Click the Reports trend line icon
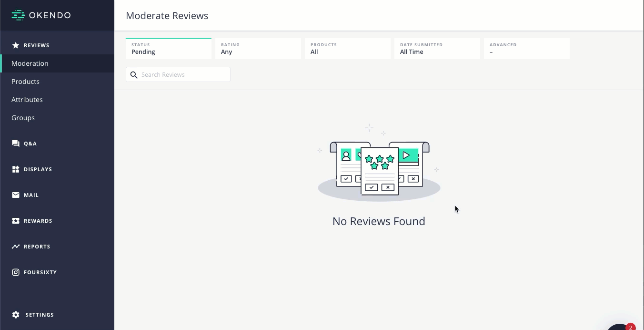644x330 pixels. [16, 247]
